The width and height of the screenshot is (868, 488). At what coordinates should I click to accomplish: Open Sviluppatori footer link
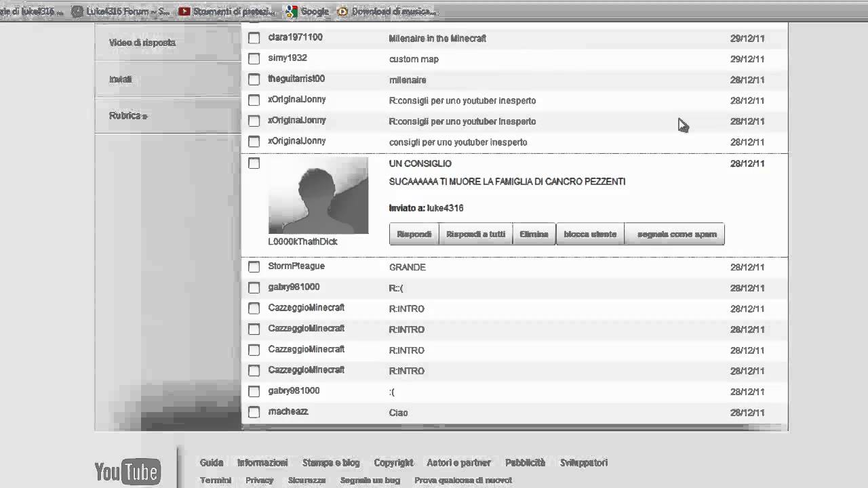584,463
